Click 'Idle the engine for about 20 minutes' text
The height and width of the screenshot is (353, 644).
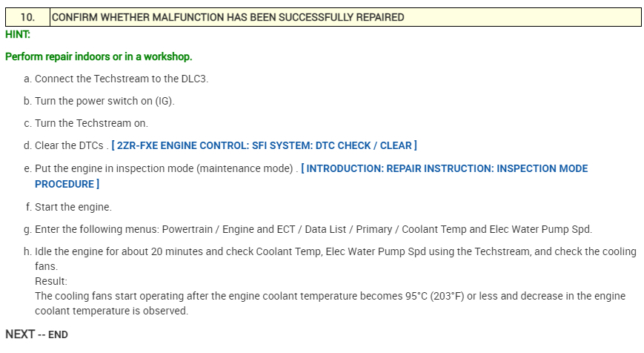pyautogui.click(x=126, y=251)
